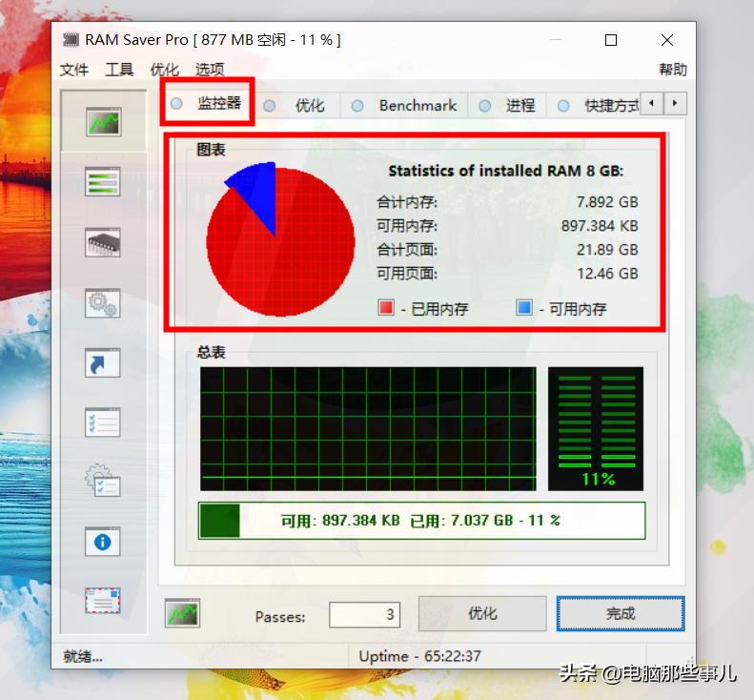Switch to the 监控器 tab
Screen dimensions: 754x700
[207, 103]
